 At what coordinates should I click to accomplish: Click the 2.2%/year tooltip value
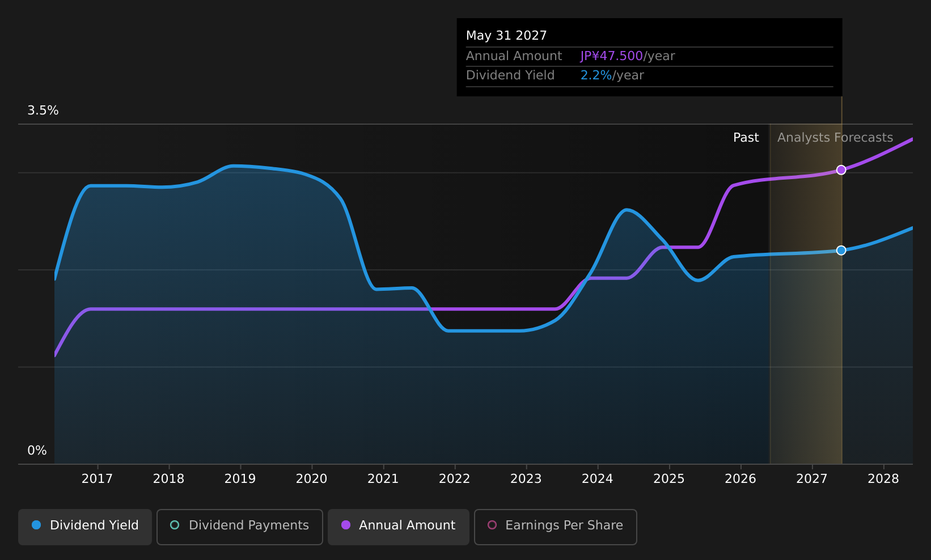point(612,75)
